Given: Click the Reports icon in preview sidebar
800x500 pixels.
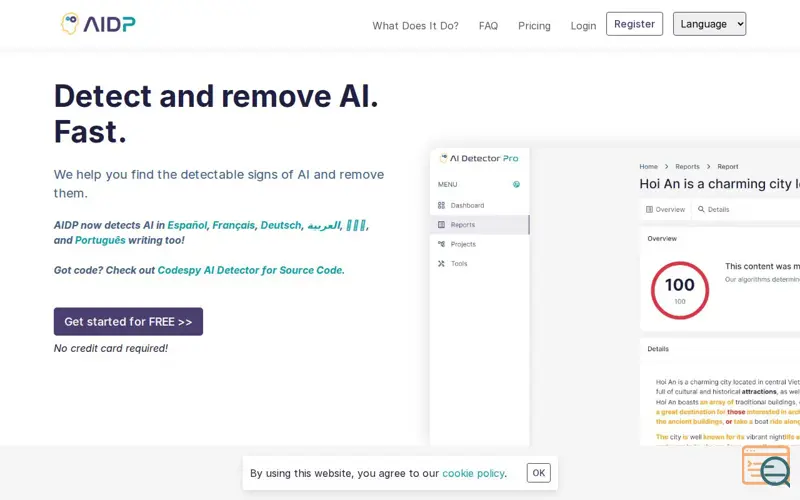Looking at the screenshot, I should pyautogui.click(x=441, y=224).
